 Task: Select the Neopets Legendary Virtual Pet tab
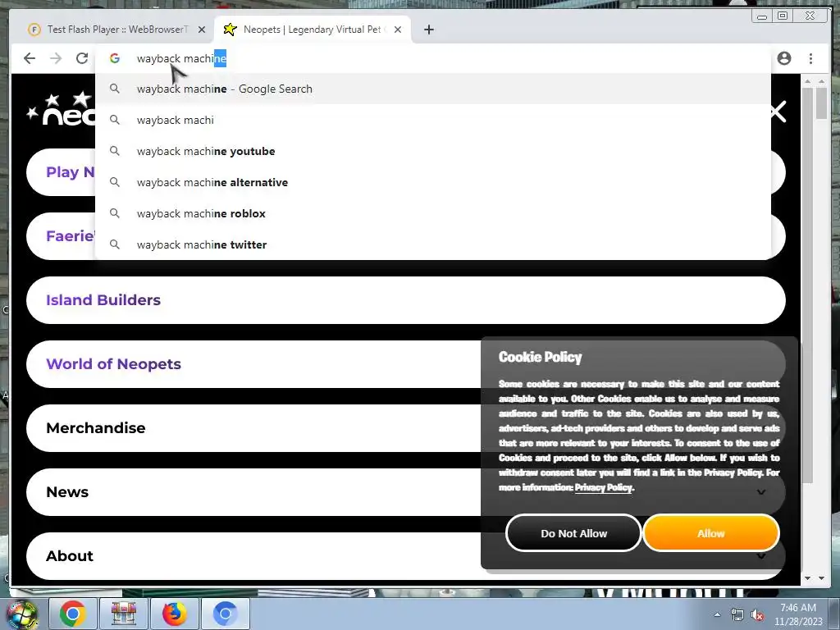[311, 30]
